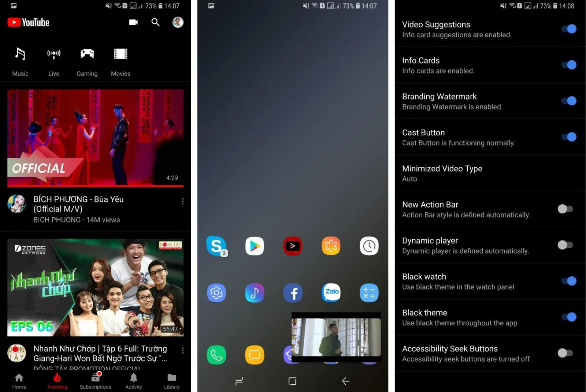The image size is (586, 392).
Task: Tap the recent apps navigation button
Action: click(x=239, y=381)
